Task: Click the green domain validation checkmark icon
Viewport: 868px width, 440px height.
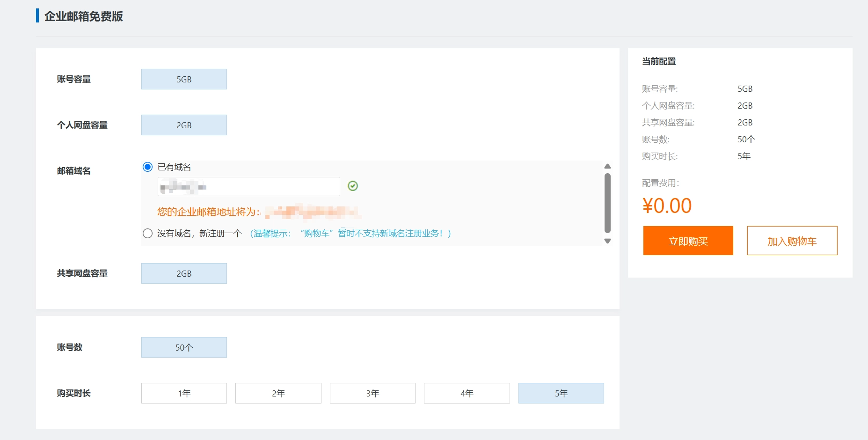Action: pyautogui.click(x=353, y=186)
